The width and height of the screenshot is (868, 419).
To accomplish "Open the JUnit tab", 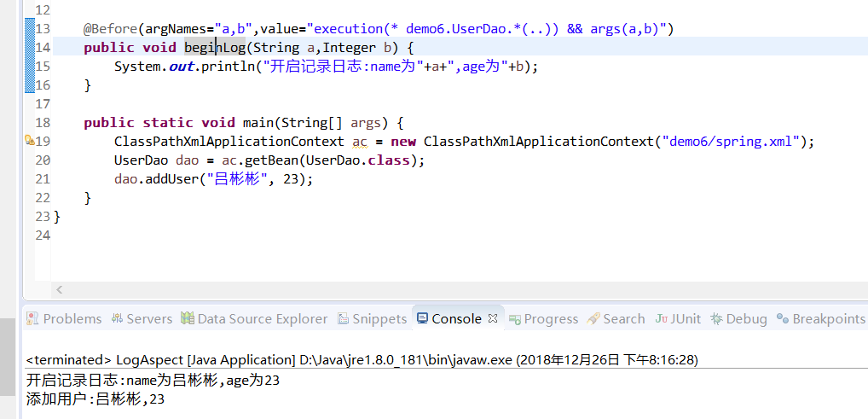I will [x=678, y=318].
